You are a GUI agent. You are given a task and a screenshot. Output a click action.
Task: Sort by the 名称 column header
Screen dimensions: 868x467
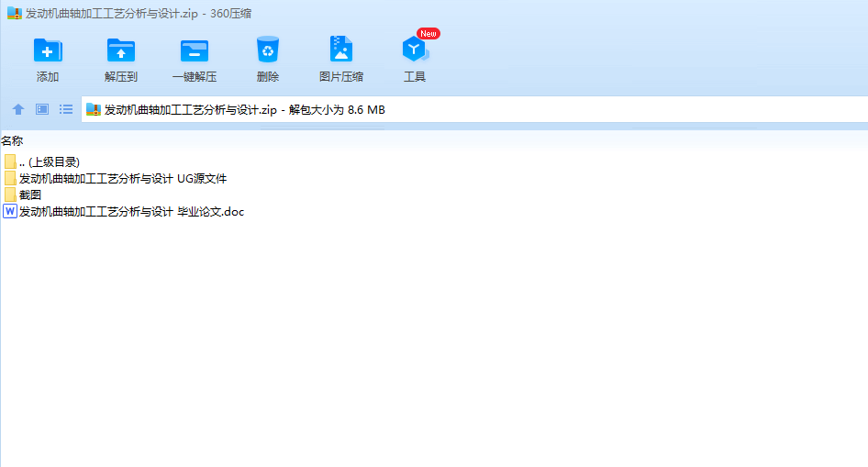[x=12, y=141]
